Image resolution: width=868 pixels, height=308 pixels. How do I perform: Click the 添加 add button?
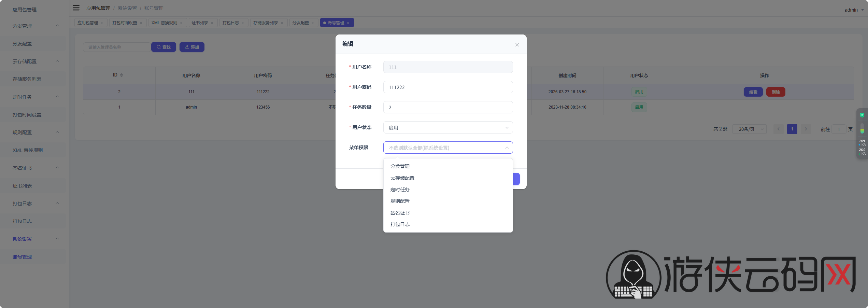point(192,47)
